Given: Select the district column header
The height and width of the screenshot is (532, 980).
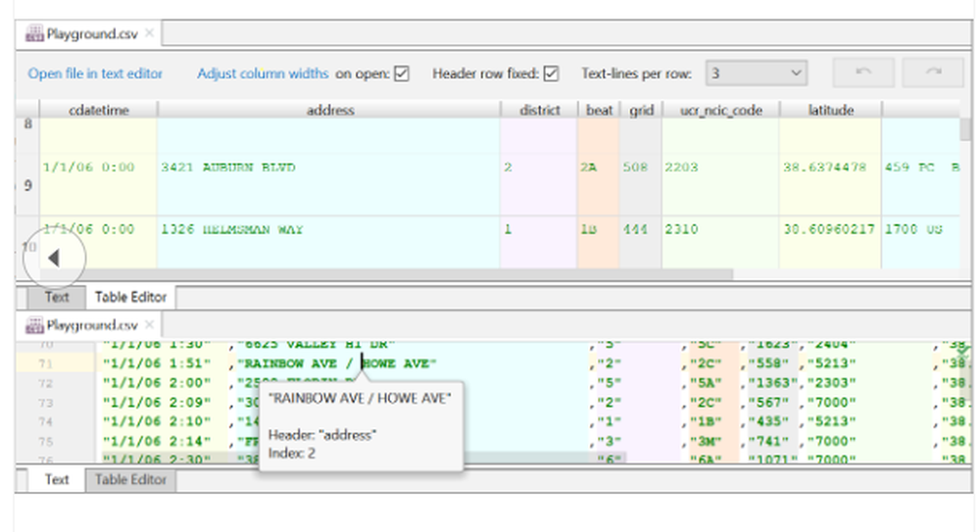Looking at the screenshot, I should point(539,110).
